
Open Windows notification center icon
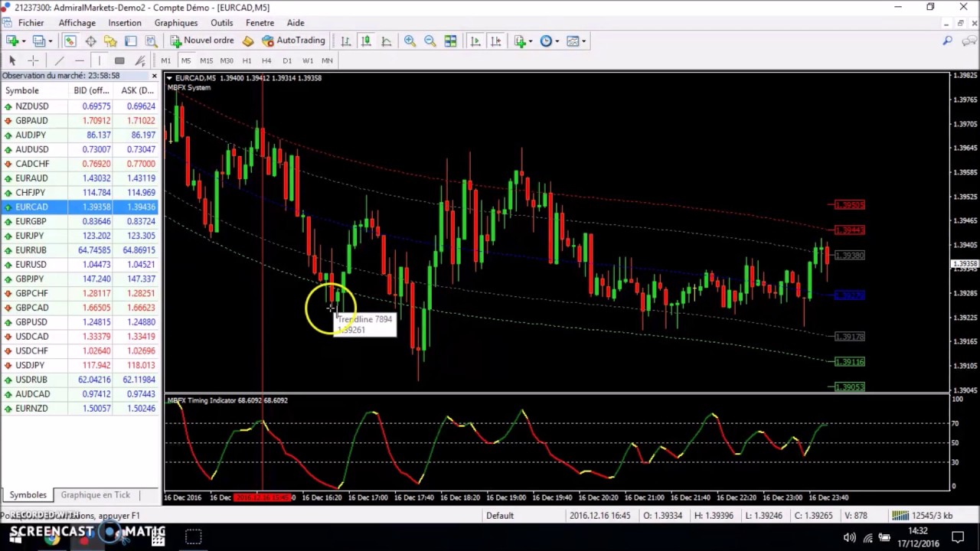(x=957, y=537)
